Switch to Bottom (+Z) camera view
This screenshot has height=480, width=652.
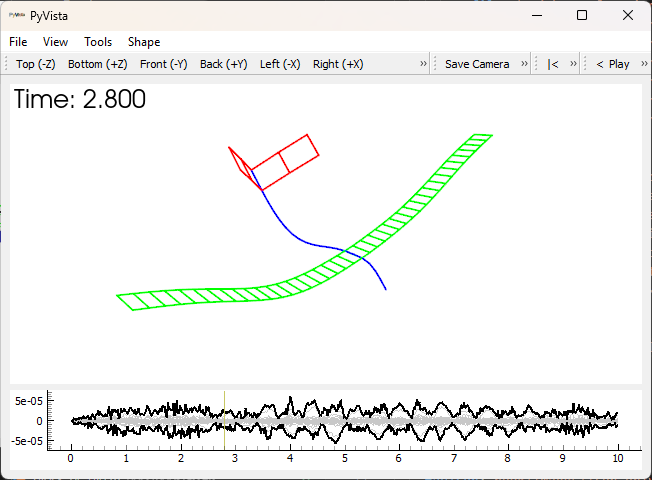[x=98, y=64]
